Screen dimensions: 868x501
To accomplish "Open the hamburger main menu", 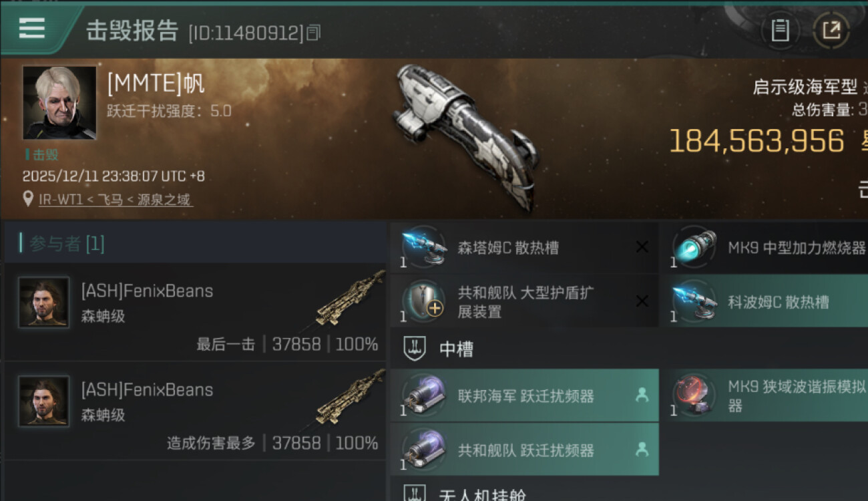I will pyautogui.click(x=31, y=28).
